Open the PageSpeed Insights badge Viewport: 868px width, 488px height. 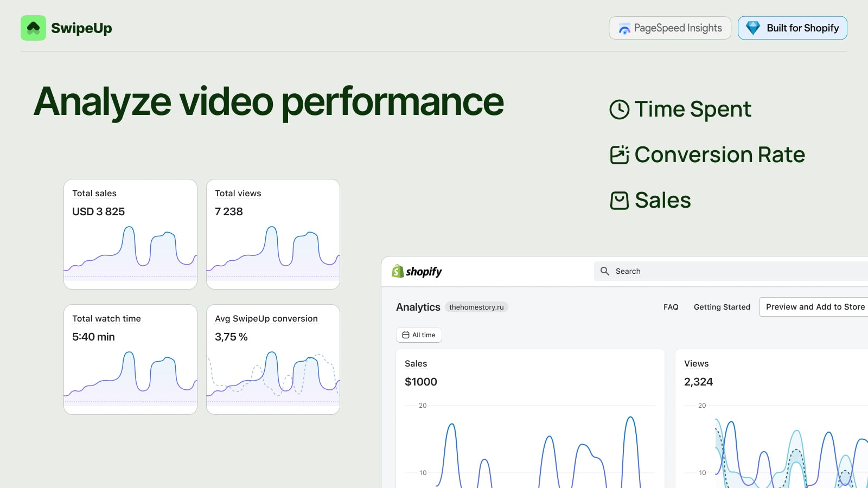670,28
